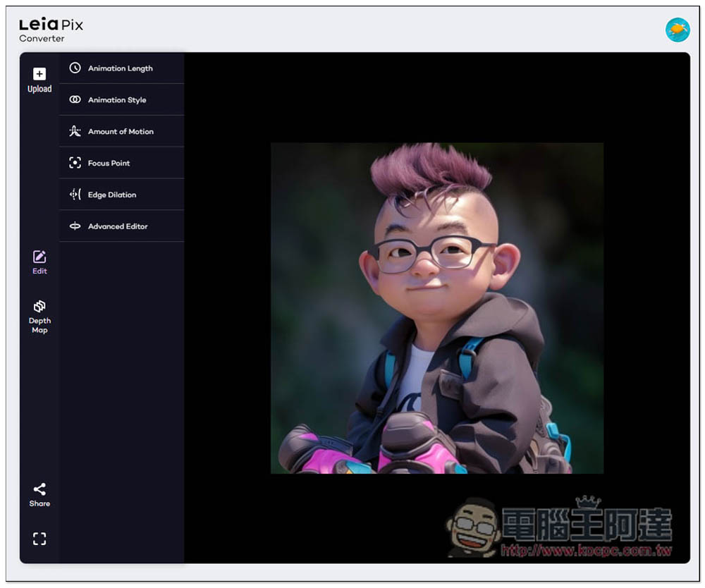Click the Advanced Editor icon
Screen dimensions: 705x588
tap(75, 226)
